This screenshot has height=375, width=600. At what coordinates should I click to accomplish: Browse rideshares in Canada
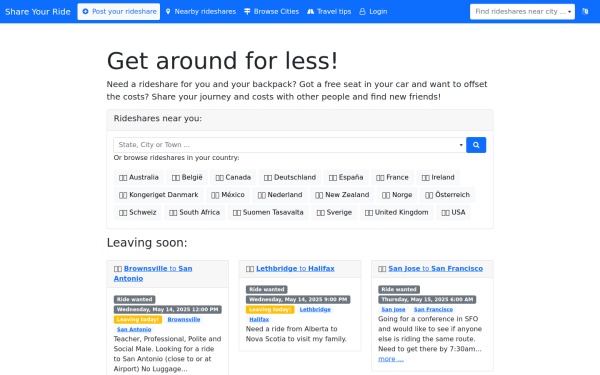(x=233, y=178)
